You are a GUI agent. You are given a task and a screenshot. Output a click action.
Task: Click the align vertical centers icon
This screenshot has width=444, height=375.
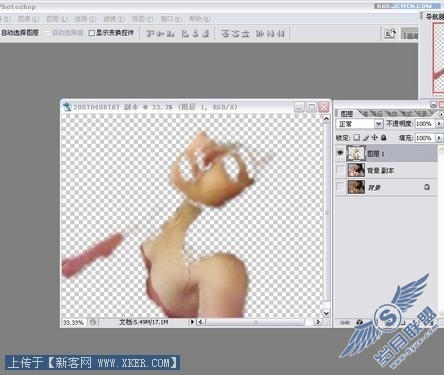click(x=161, y=33)
